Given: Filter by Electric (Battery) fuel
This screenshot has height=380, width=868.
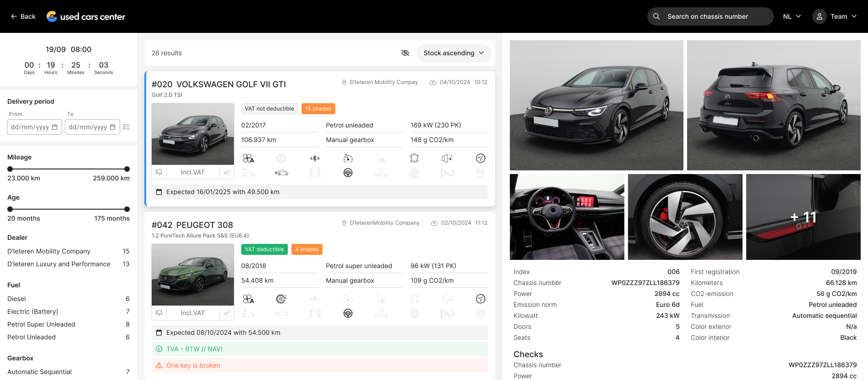Looking at the screenshot, I should click(69, 311).
